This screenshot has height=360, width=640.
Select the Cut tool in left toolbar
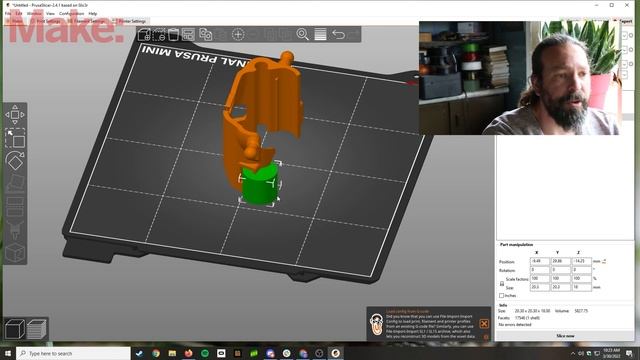pos(15,207)
